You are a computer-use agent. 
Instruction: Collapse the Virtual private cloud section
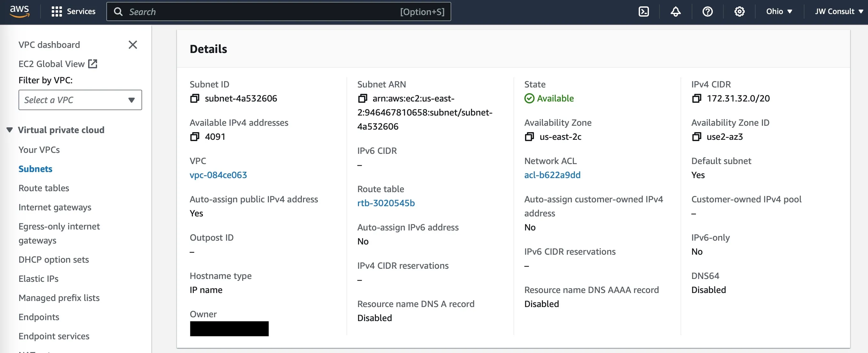pos(9,130)
